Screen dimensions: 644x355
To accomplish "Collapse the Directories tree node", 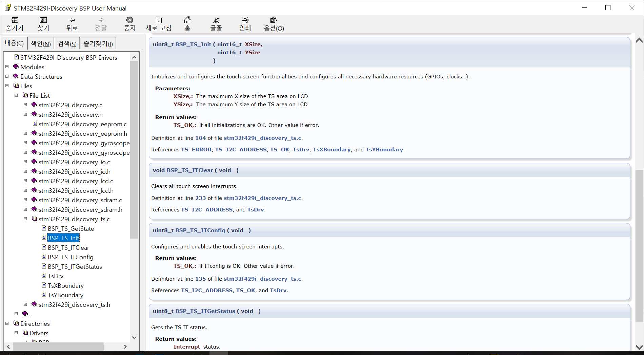I will tap(7, 323).
